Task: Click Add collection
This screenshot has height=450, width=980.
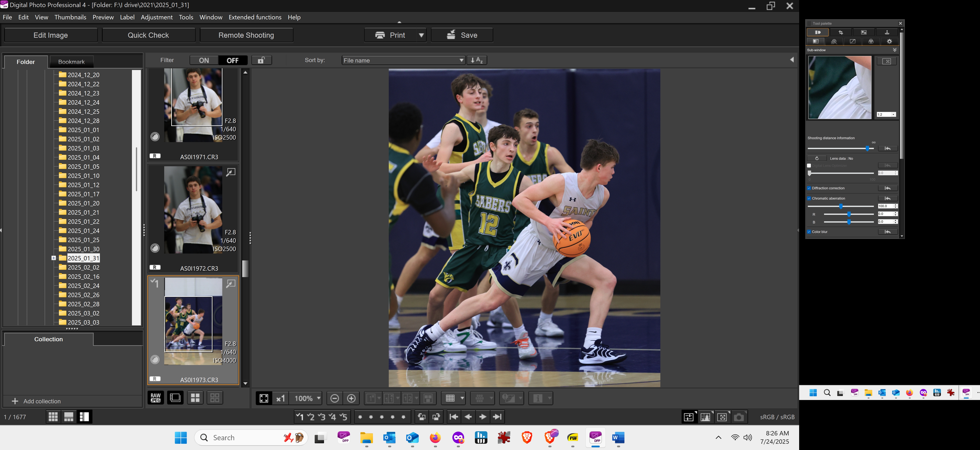Action: (42, 401)
